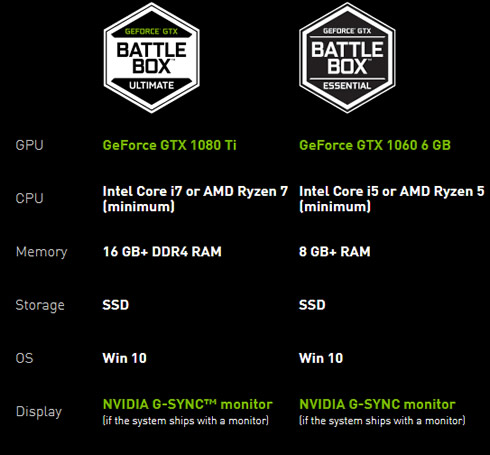Click the OS row label

pyautogui.click(x=24, y=358)
